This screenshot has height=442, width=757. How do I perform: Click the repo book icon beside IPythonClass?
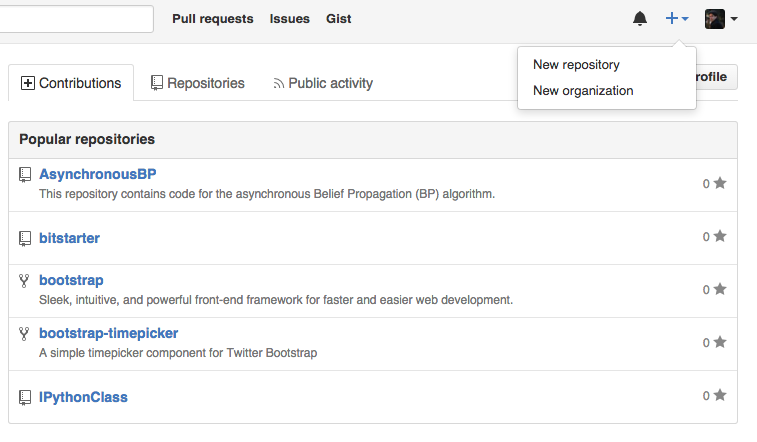tap(25, 398)
